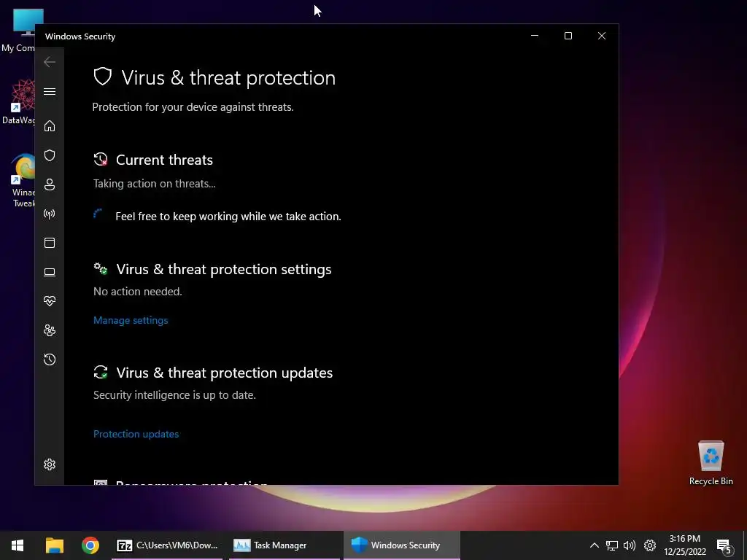The width and height of the screenshot is (747, 560).
Task: Click 'Protection for your device against threats.' text
Action: point(193,107)
